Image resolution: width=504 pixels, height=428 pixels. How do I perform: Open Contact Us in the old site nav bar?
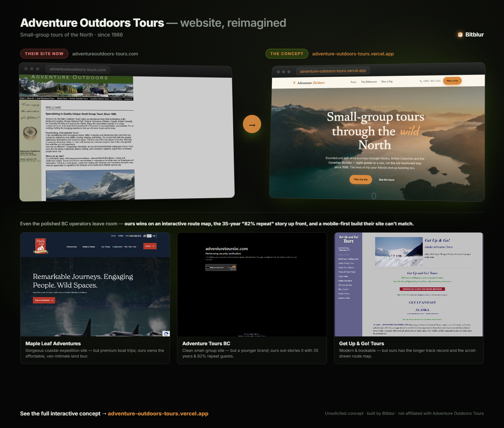[x=128, y=99]
